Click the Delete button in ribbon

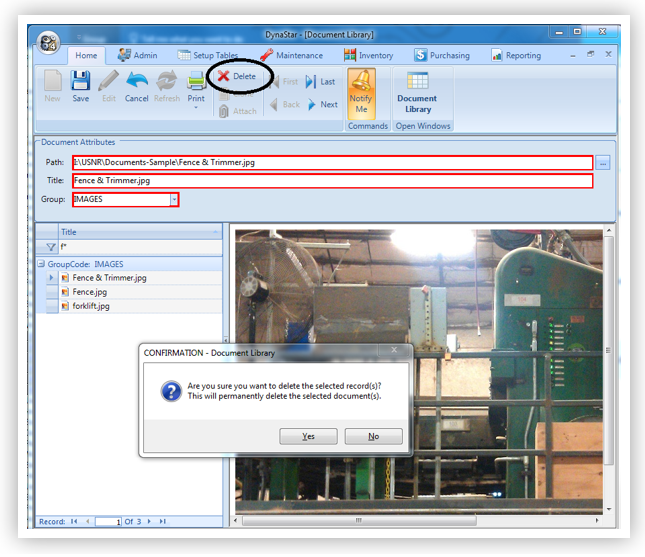(238, 77)
